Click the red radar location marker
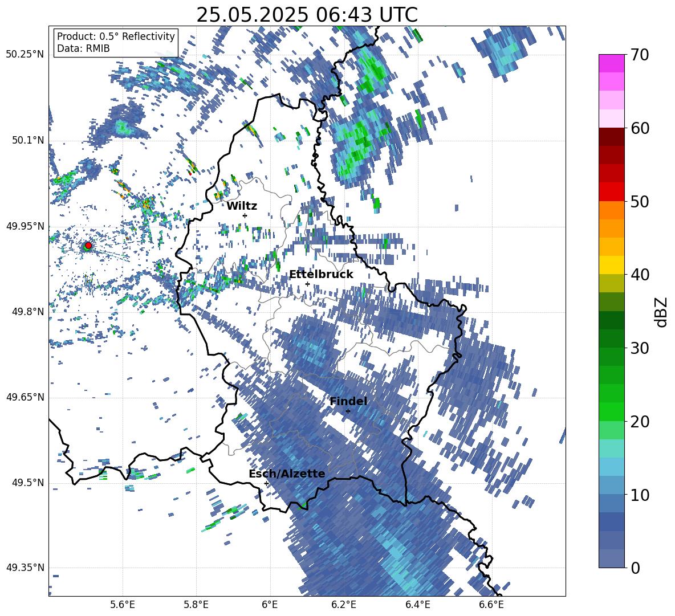 click(x=88, y=246)
